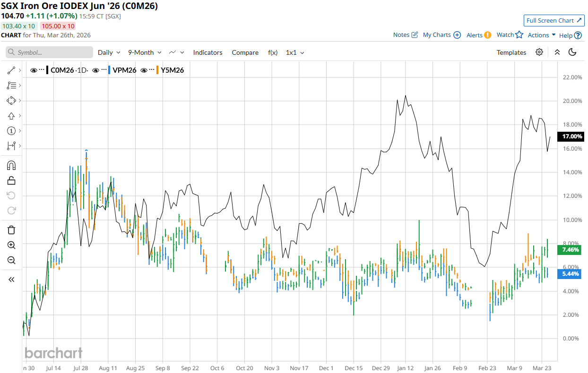Open the Templates link

[511, 52]
